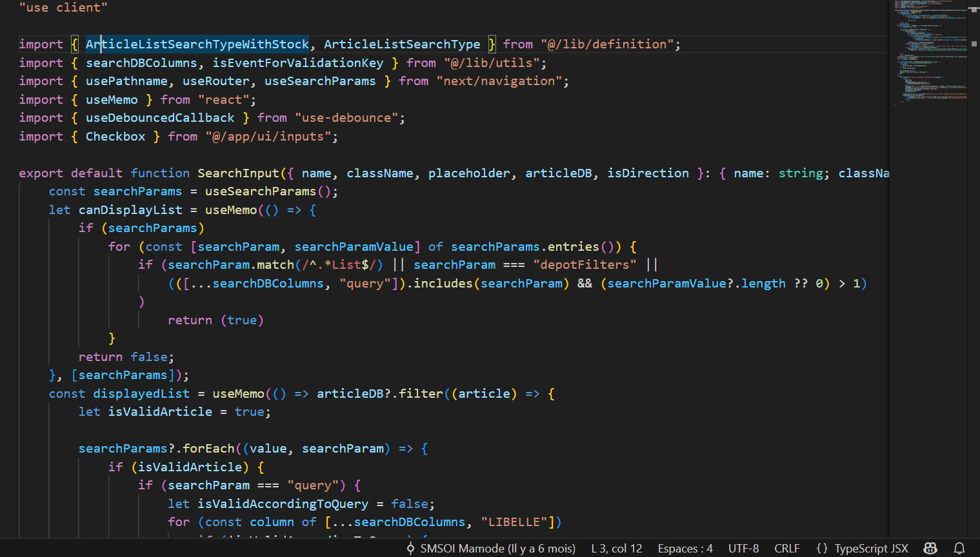This screenshot has width=980, height=557.
Task: Click L 3, col 12 to go to line
Action: (616, 549)
